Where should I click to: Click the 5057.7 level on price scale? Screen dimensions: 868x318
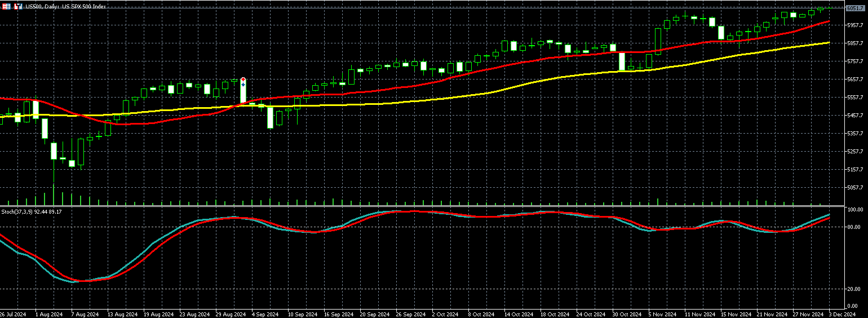tap(855, 187)
